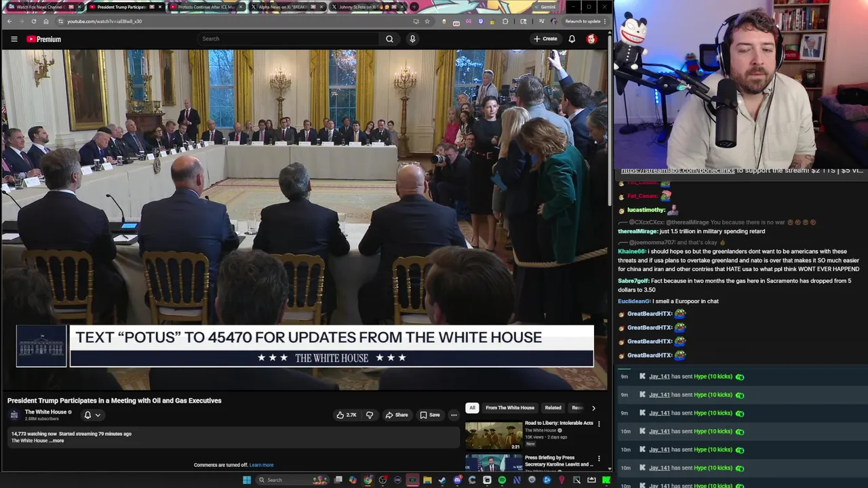Click chat username EuclideanG
Image resolution: width=868 pixels, height=488 pixels.
634,301
